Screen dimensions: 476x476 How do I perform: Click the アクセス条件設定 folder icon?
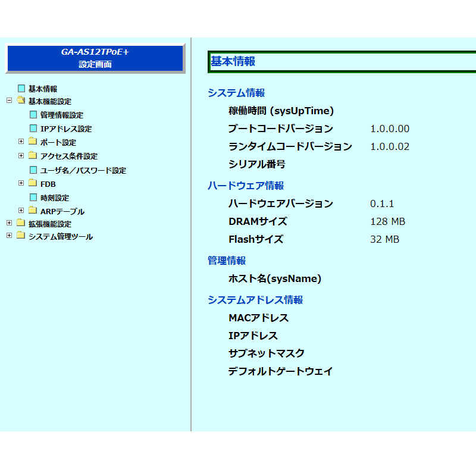[33, 156]
